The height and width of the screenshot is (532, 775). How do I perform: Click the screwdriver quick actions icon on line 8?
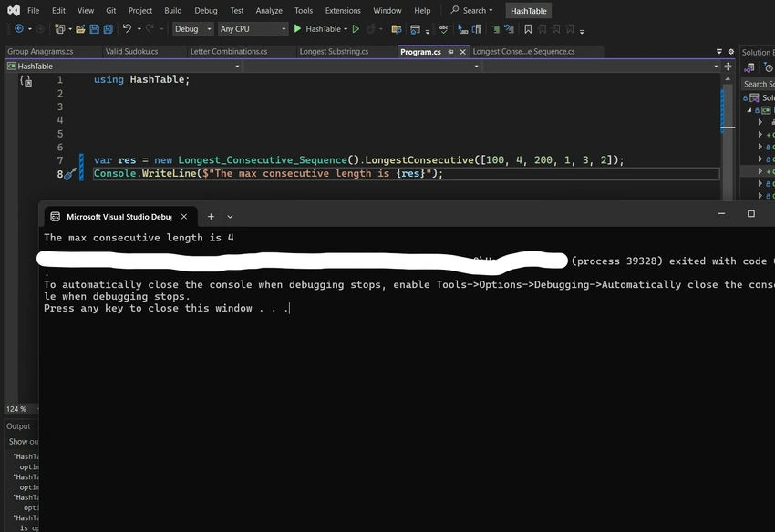(70, 173)
